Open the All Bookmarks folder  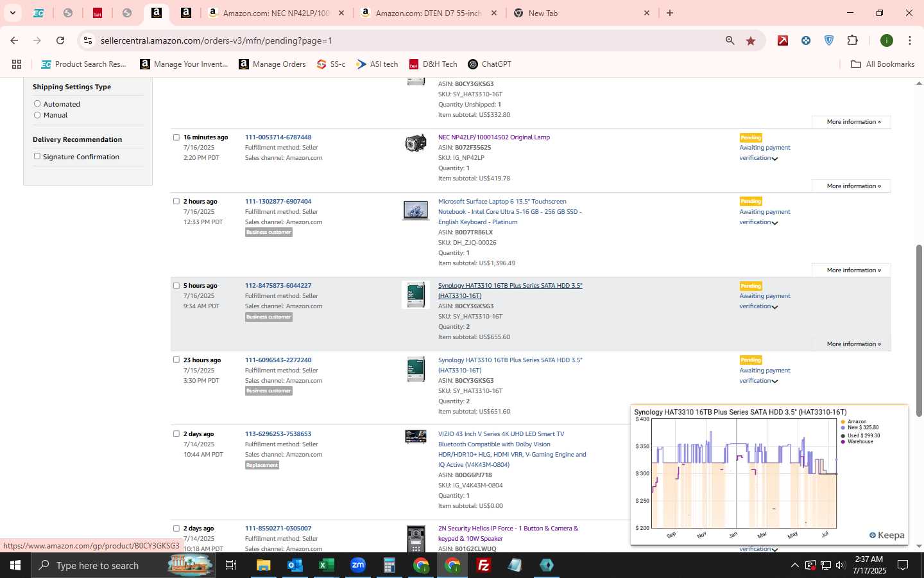tap(882, 64)
